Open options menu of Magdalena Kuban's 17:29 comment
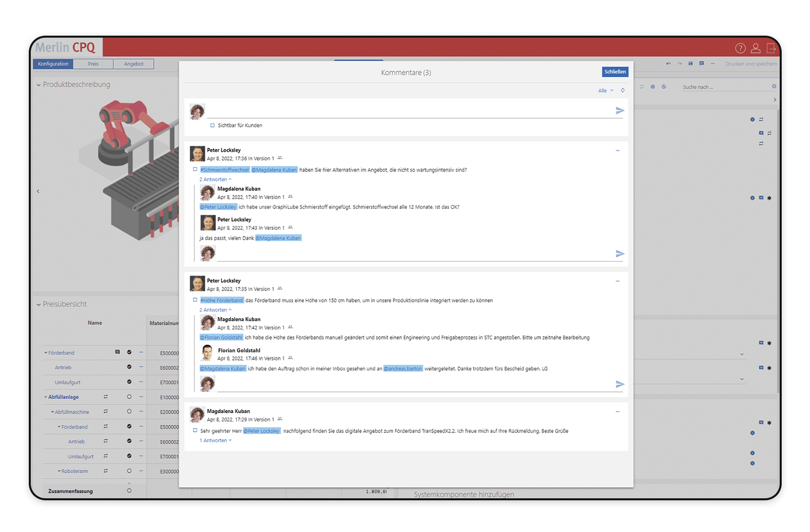The width and height of the screenshot is (810, 532). pyautogui.click(x=618, y=411)
